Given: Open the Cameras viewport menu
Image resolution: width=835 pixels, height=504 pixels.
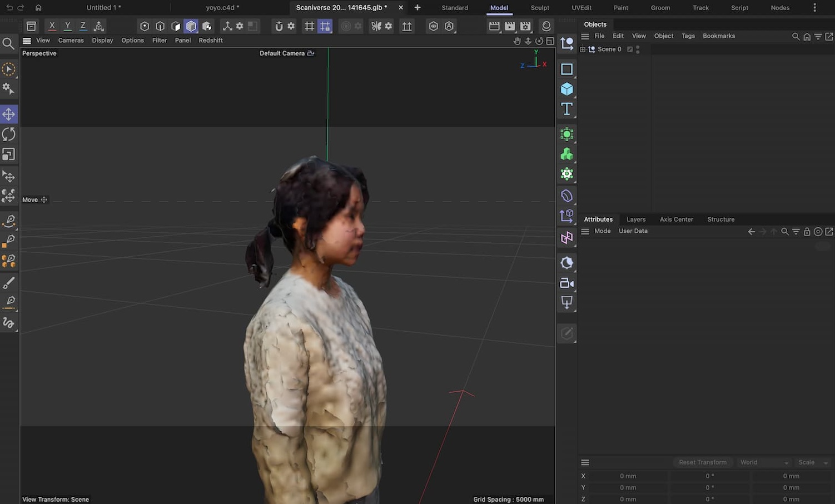Looking at the screenshot, I should (x=71, y=41).
